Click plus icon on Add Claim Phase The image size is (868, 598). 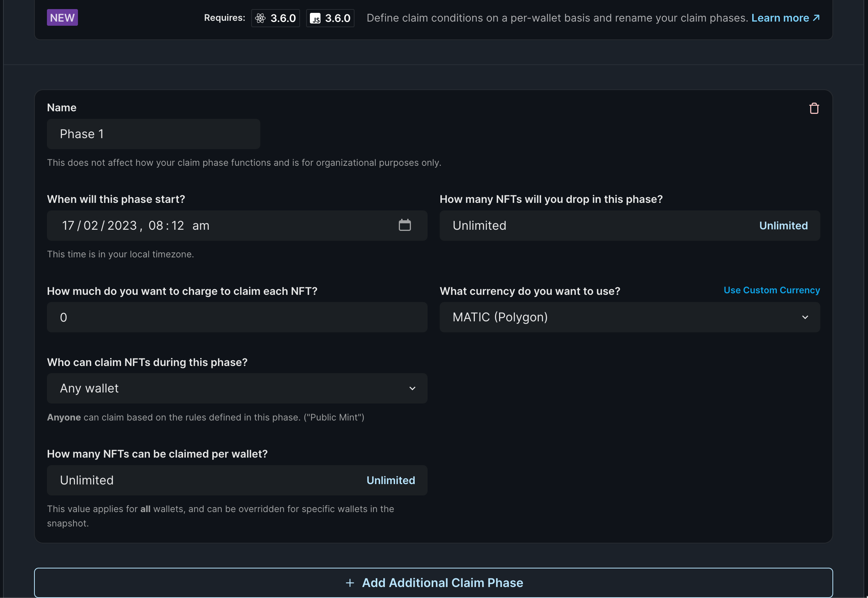(350, 583)
